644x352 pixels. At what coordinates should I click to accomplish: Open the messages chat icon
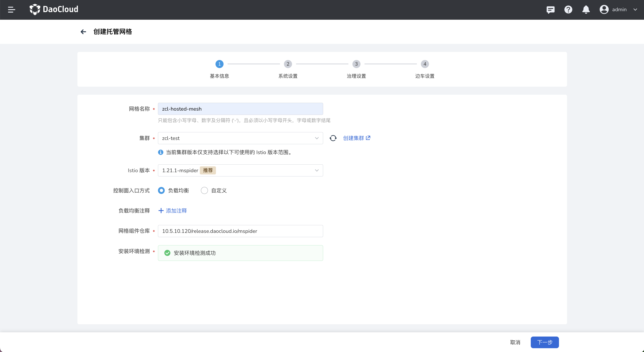(550, 9)
